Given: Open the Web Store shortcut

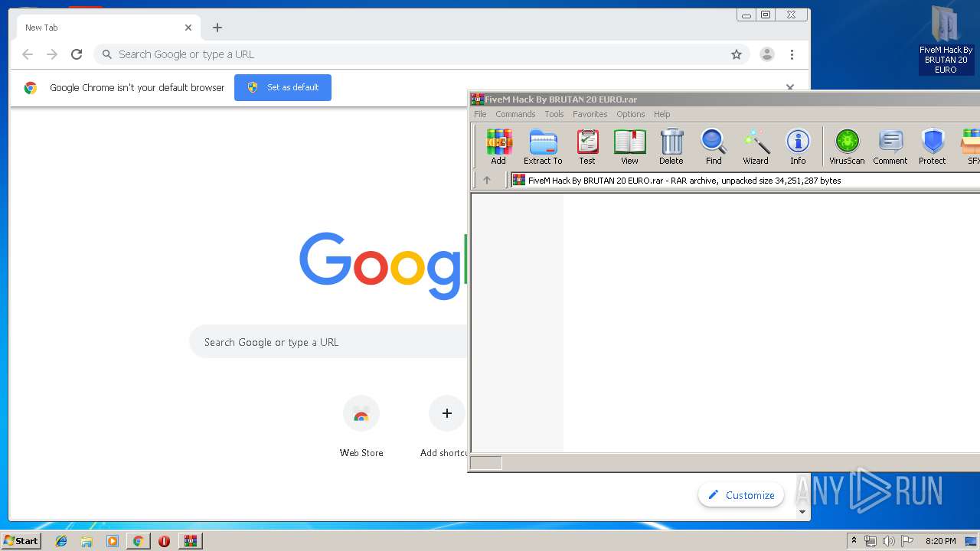Looking at the screenshot, I should pyautogui.click(x=361, y=427).
